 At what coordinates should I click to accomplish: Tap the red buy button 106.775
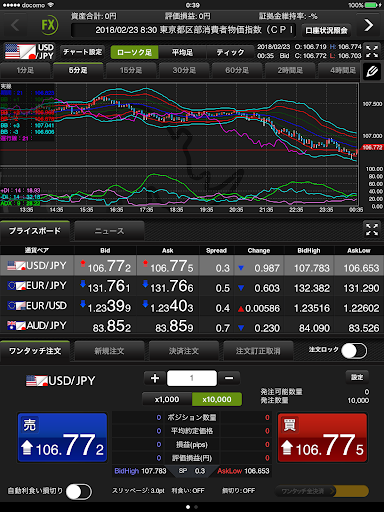(322, 437)
